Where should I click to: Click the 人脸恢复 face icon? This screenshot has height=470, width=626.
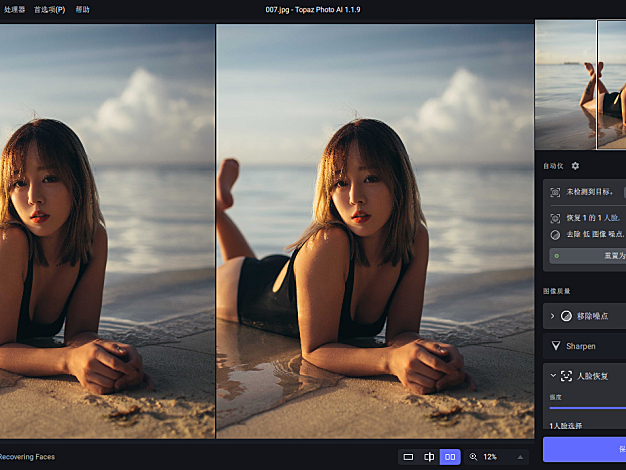[x=566, y=376]
